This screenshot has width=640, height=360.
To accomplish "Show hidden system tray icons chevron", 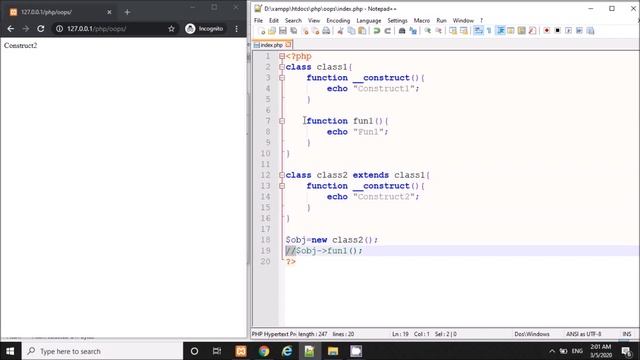I will pyautogui.click(x=552, y=351).
